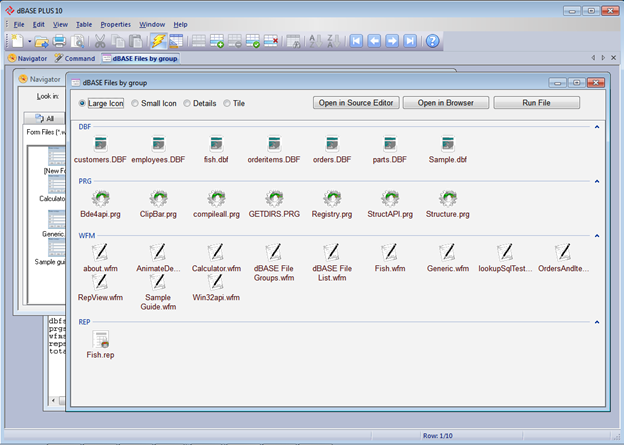The width and height of the screenshot is (624, 445).
Task: Click the All tab in Navigator window
Action: pos(44,118)
